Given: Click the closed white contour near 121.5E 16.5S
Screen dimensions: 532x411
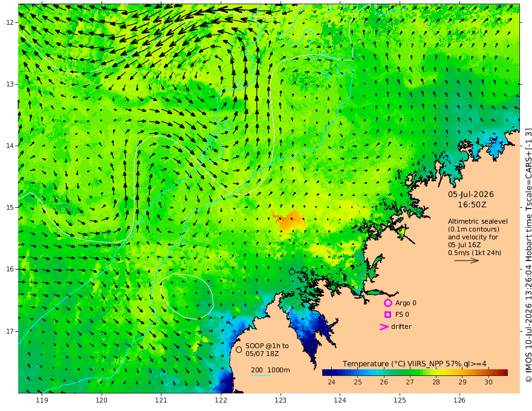Looking at the screenshot, I should (187, 296).
